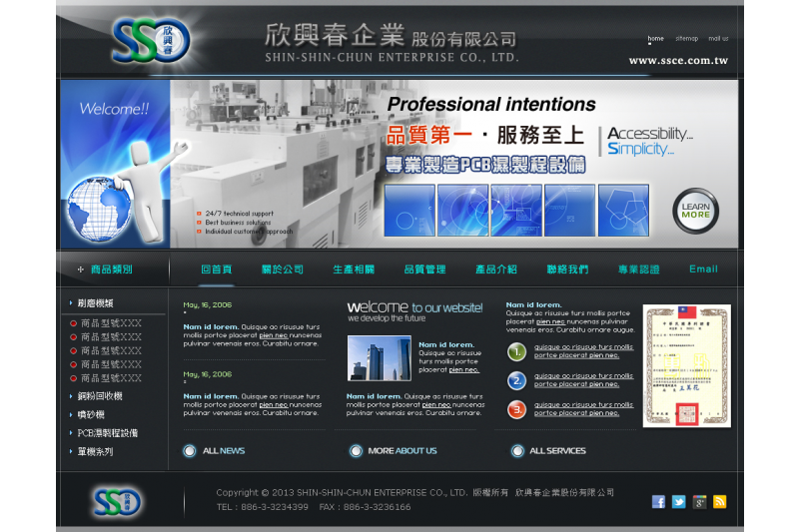Select the 噴砂機 sidebar category
The height and width of the screenshot is (532, 799).
91,415
